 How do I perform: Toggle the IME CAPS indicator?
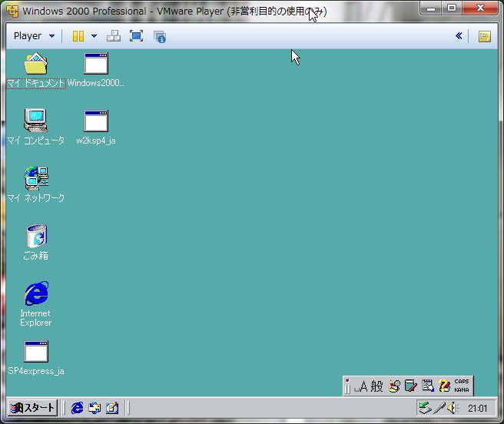[462, 382]
